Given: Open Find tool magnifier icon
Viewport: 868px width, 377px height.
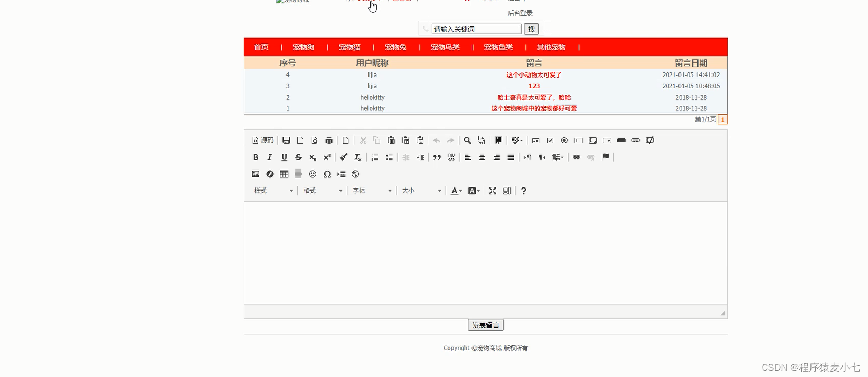Looking at the screenshot, I should click(x=467, y=140).
